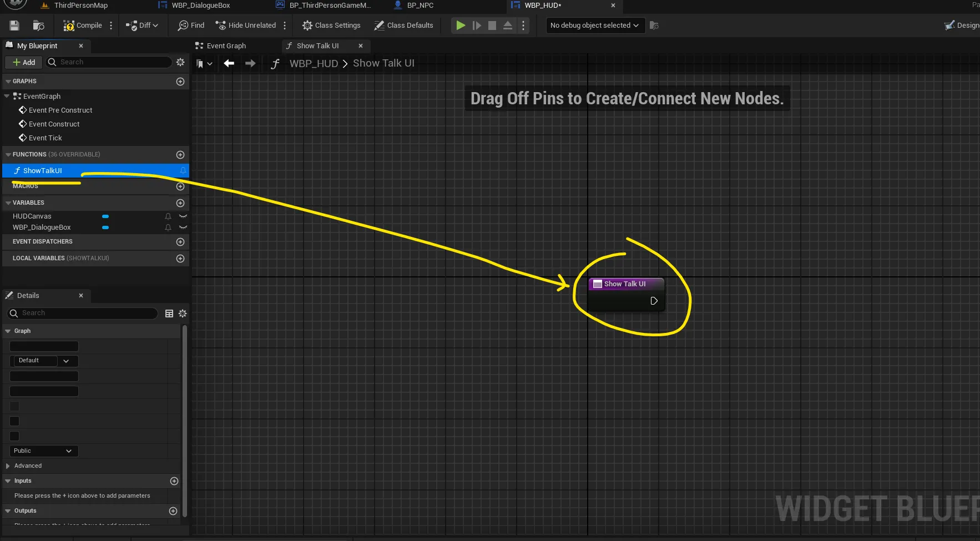This screenshot has width=980, height=541.
Task: Save the current blueprint asset
Action: click(14, 26)
